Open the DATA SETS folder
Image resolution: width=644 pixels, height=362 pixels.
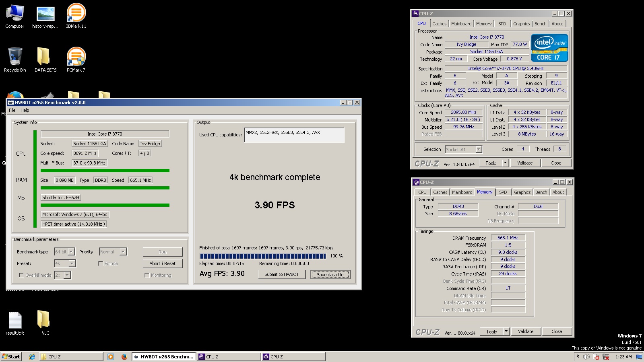tap(45, 60)
